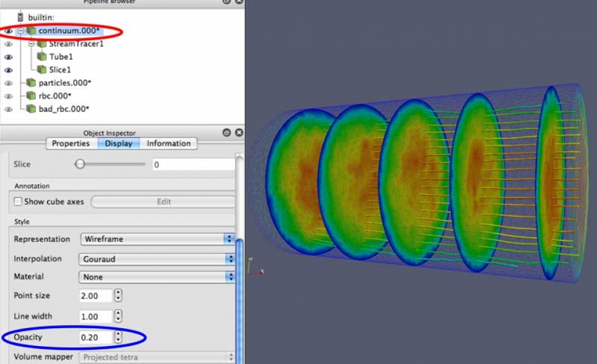
Task: Show the particles.000 source with eye icon
Action: coord(9,83)
